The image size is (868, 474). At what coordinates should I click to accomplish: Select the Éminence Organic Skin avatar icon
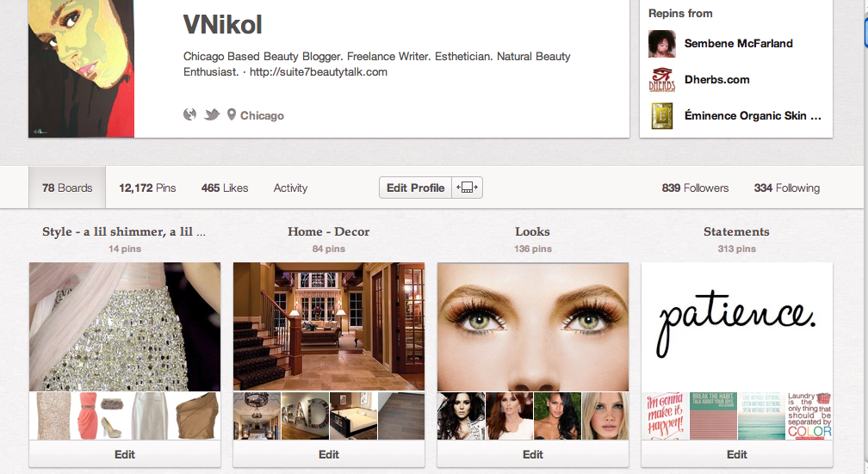point(661,115)
